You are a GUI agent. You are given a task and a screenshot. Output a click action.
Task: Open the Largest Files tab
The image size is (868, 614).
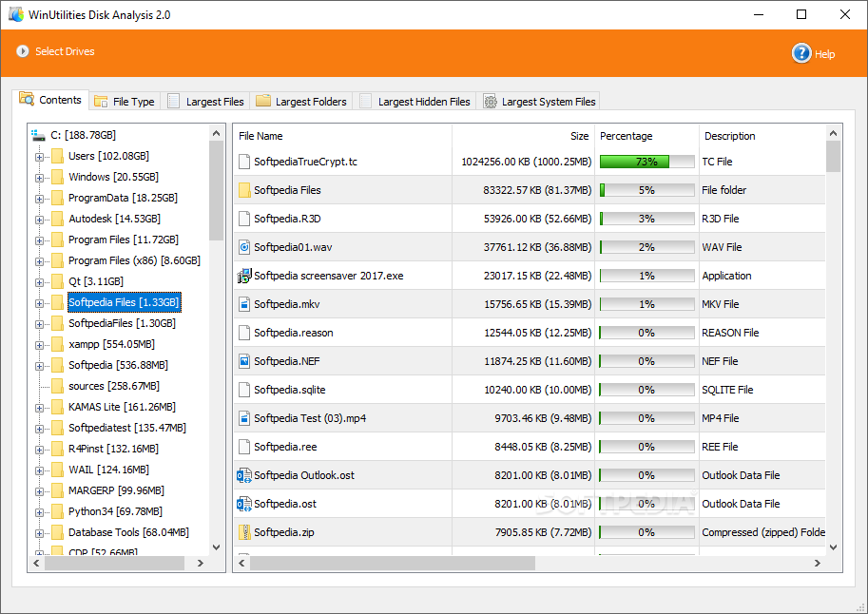pos(205,102)
